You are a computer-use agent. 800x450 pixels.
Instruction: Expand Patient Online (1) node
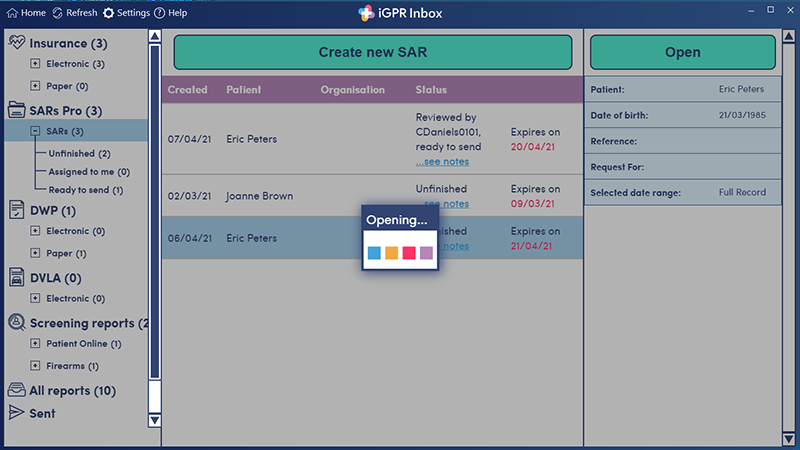click(x=35, y=343)
